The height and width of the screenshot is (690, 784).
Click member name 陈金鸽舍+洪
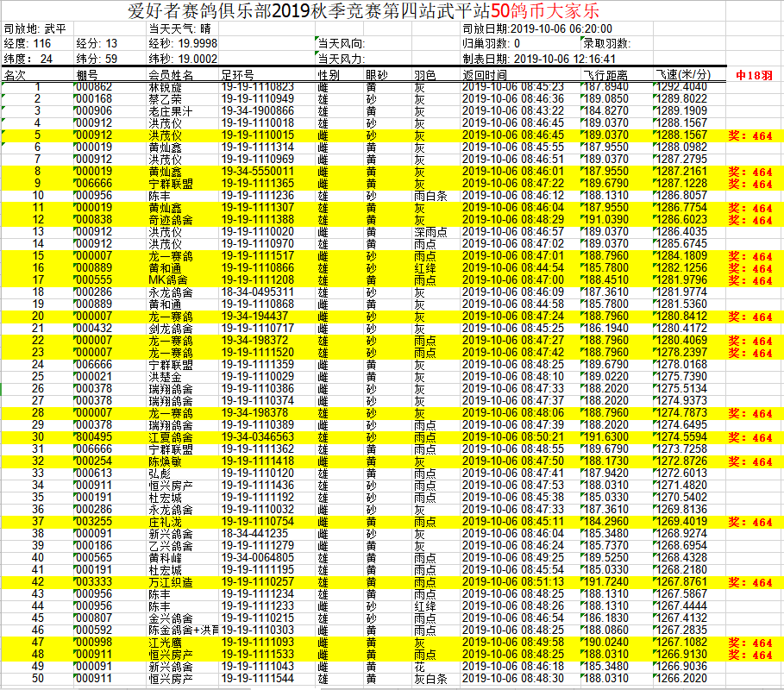(x=183, y=630)
